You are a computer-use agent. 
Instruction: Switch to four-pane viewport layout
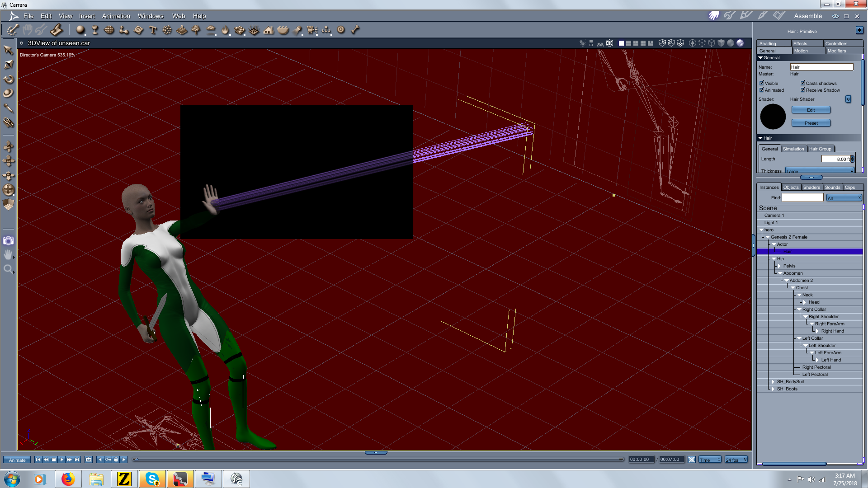pos(643,43)
